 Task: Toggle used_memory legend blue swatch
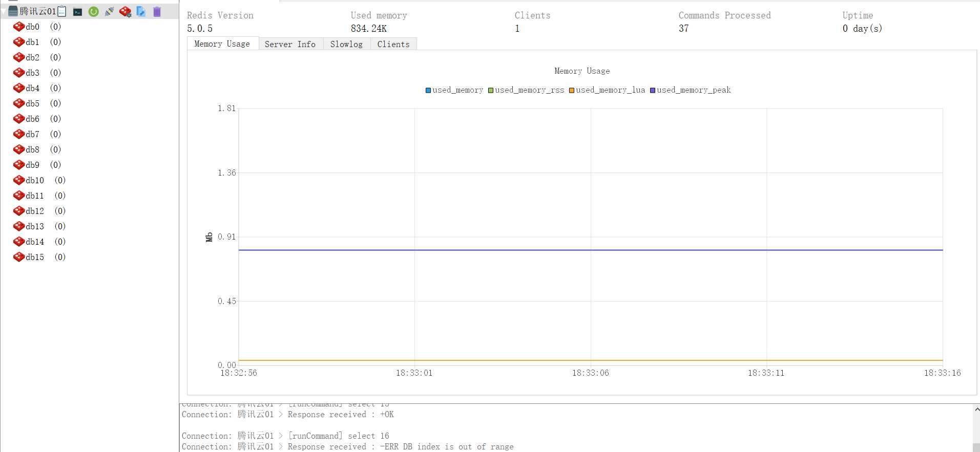[x=428, y=91]
